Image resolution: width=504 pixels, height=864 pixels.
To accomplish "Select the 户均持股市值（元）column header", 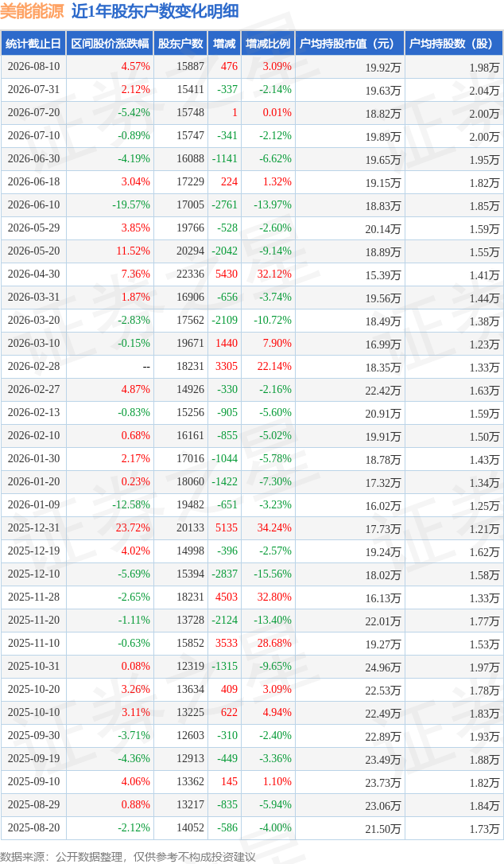I will tap(350, 44).
